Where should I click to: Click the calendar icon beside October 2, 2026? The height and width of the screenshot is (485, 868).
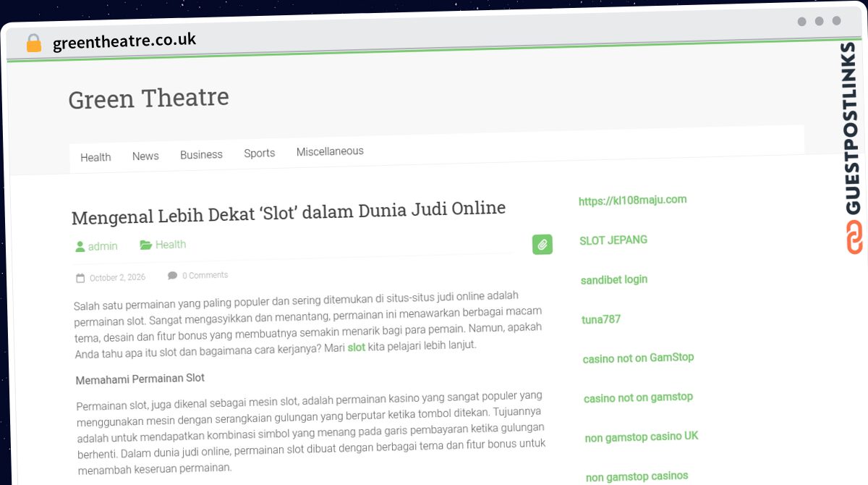80,278
